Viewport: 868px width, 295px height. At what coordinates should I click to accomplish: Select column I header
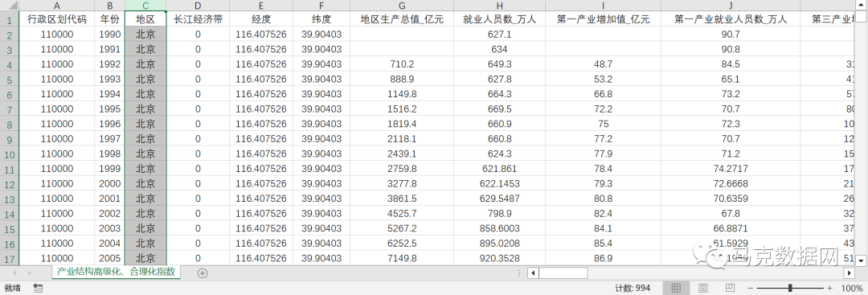point(603,6)
